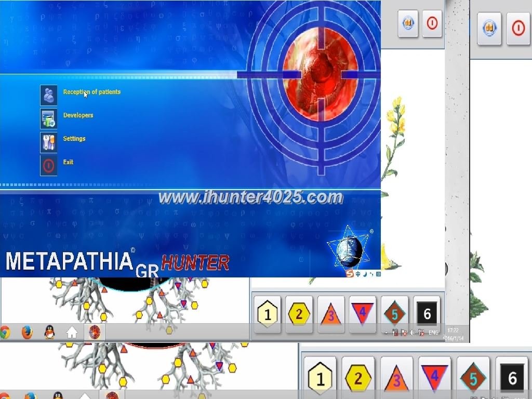Click black square 6 in the enlarged bottom row

512,378
